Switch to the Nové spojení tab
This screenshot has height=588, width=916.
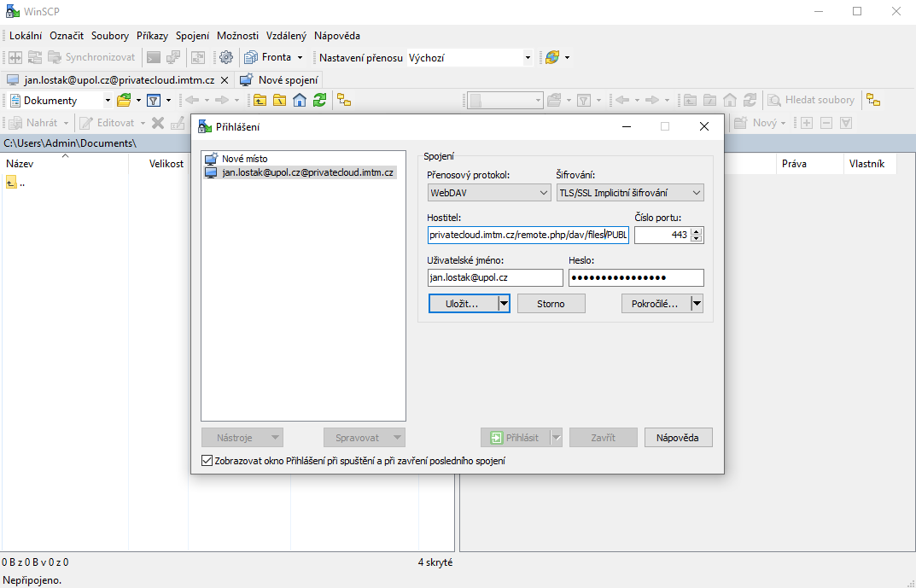point(280,80)
